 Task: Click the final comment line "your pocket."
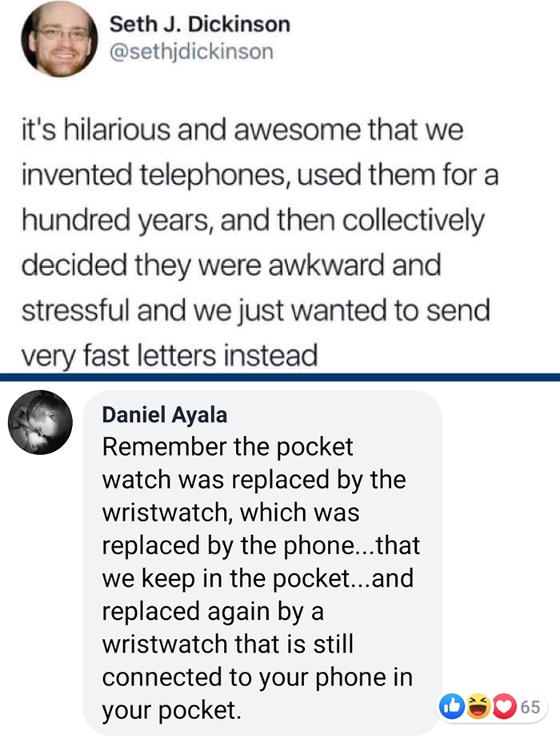tap(171, 709)
